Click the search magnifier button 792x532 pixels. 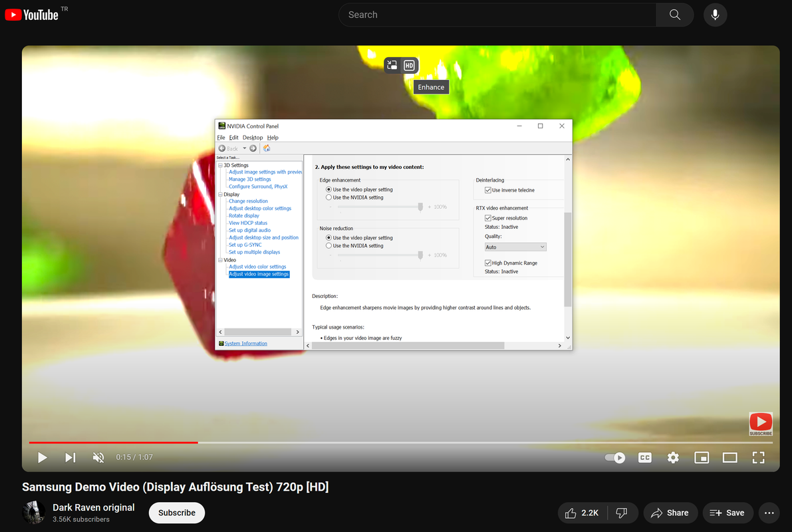pyautogui.click(x=674, y=15)
